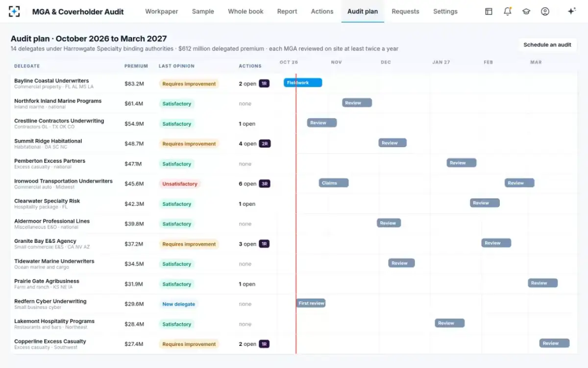Select the Ironwood Claims bar
This screenshot has height=368, width=588.
point(334,183)
